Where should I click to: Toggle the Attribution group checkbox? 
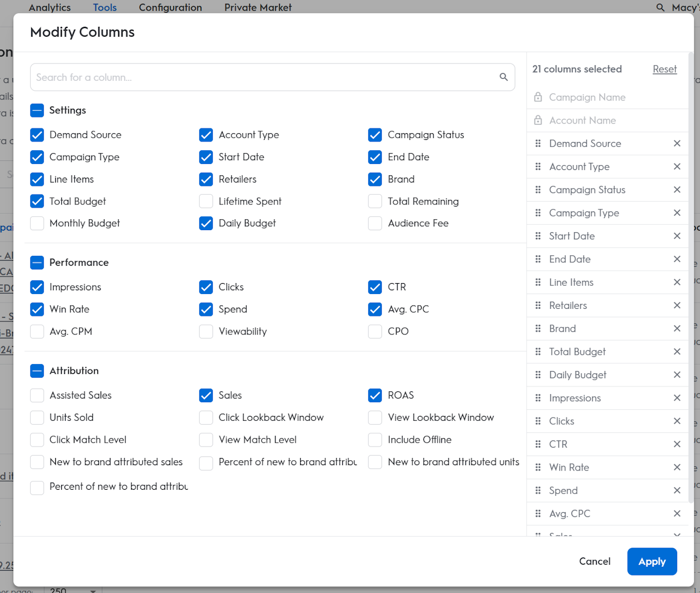pyautogui.click(x=37, y=371)
